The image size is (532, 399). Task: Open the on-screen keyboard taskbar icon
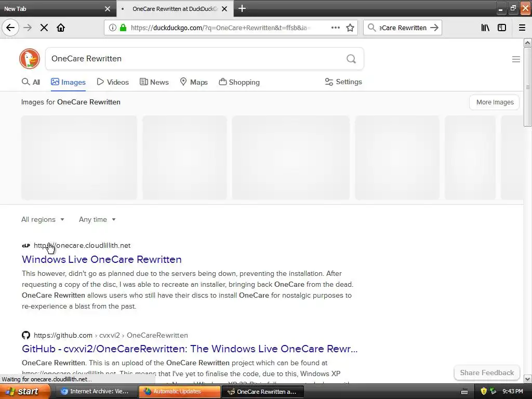pos(464,392)
